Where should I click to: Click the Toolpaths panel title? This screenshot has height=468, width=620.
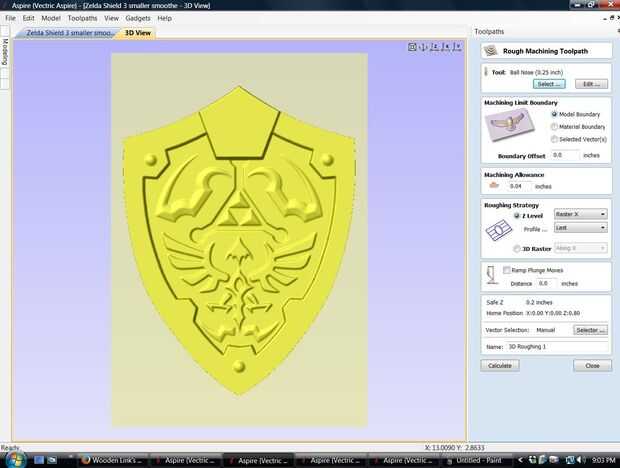tap(489, 32)
